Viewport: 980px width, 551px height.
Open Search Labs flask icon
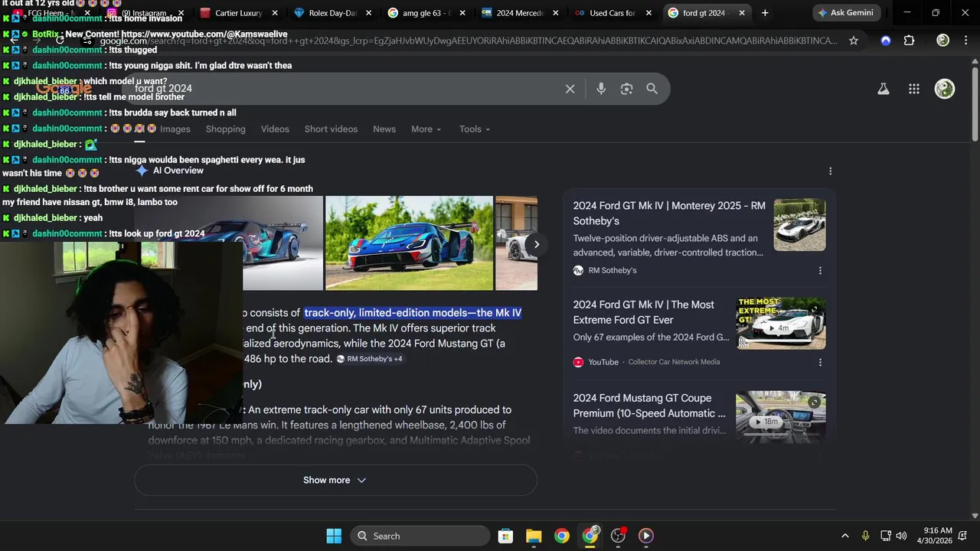pyautogui.click(x=883, y=89)
